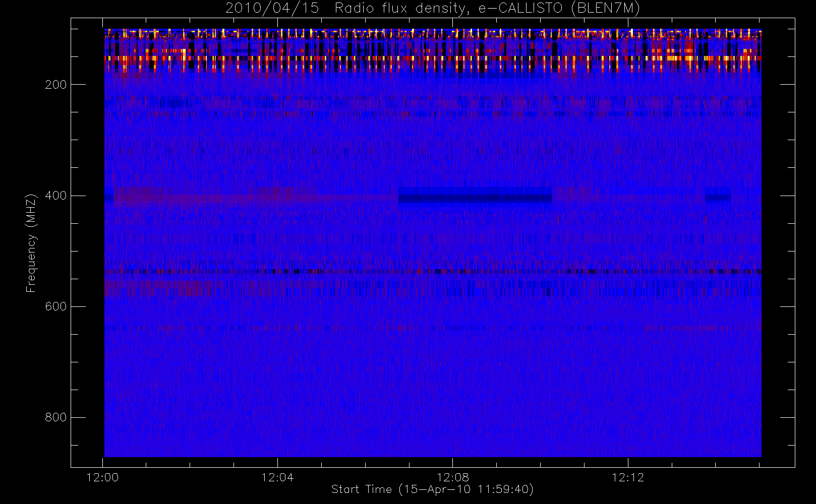Viewport: 816px width, 504px height.
Task: Click the '12:04' time tick label
Action: tap(278, 477)
